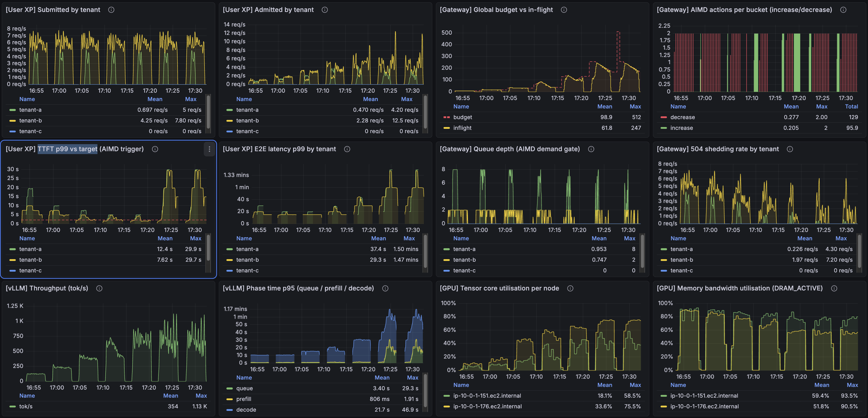Open Queue depth panel title menu
868x418 pixels.
pos(510,149)
